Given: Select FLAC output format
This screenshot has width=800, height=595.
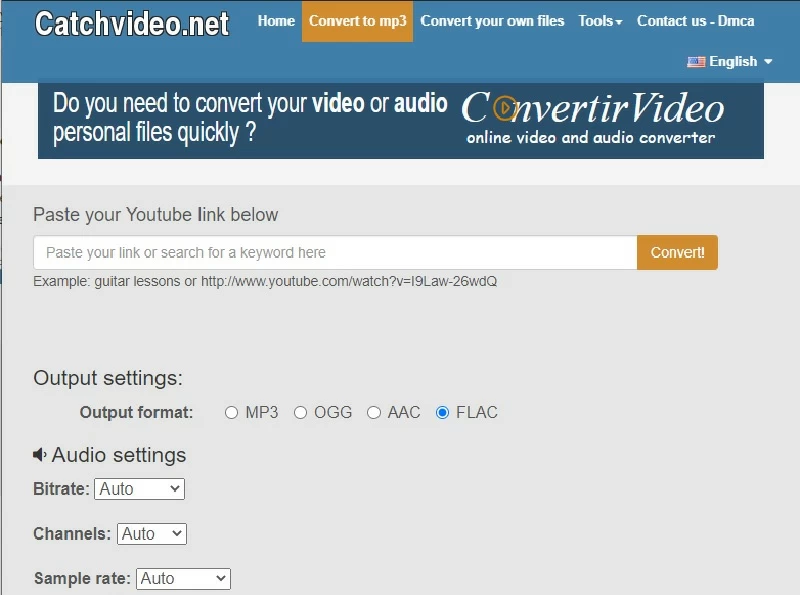Looking at the screenshot, I should (x=442, y=412).
